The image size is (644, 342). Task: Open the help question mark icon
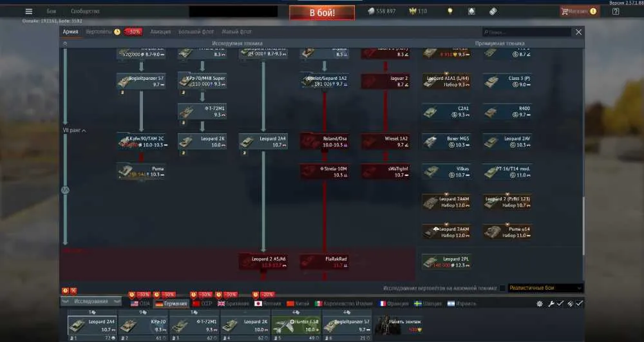click(616, 12)
